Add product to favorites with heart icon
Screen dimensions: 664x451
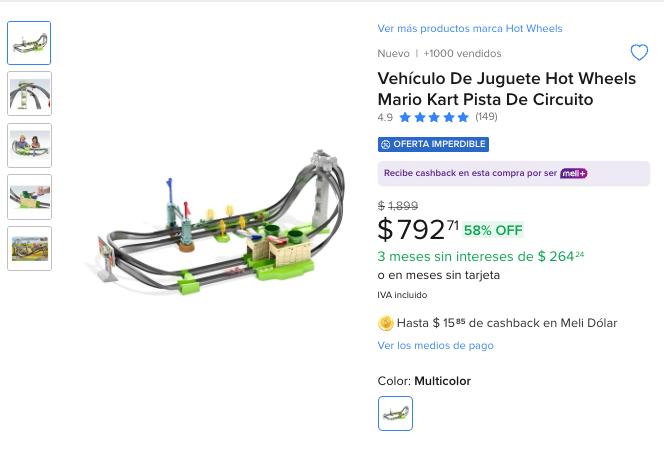point(639,53)
